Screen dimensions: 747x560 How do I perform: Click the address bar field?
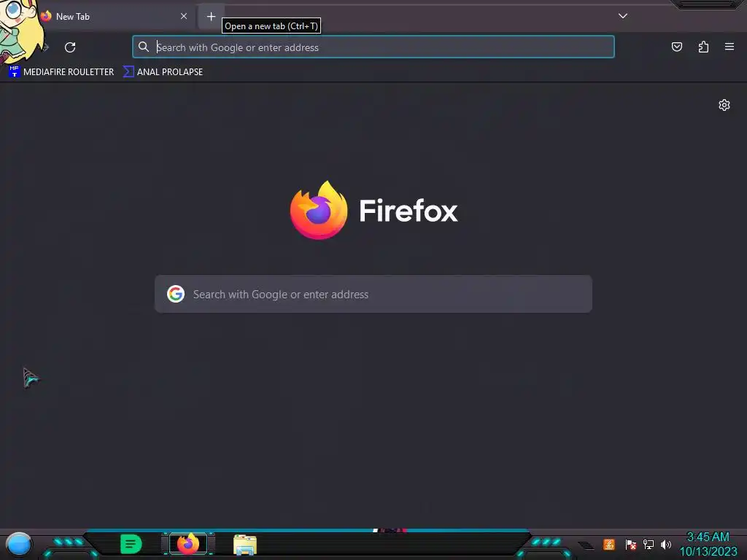pyautogui.click(x=373, y=47)
